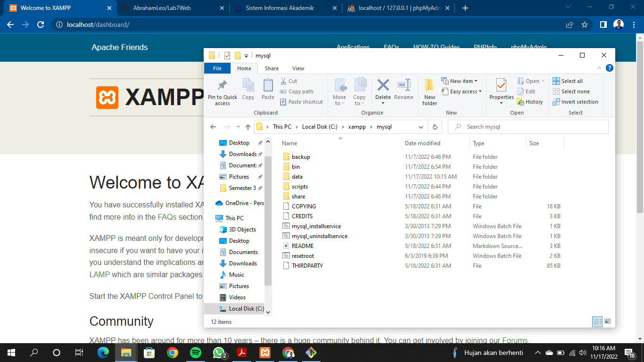Switch to details view layout button
The width and height of the screenshot is (644, 362).
click(x=598, y=322)
